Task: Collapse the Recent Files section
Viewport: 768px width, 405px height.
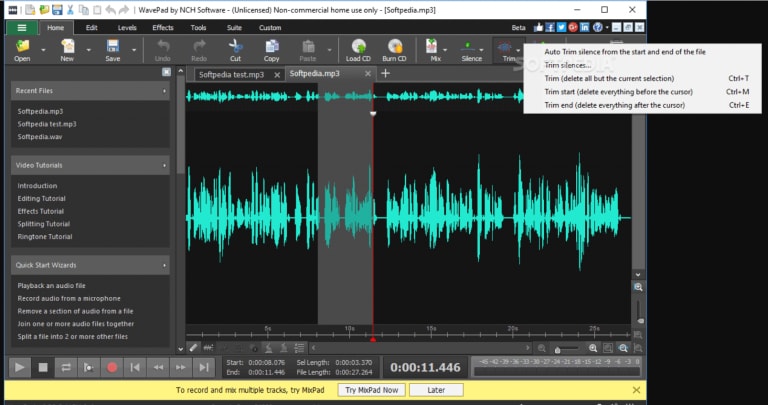Action: click(x=165, y=91)
